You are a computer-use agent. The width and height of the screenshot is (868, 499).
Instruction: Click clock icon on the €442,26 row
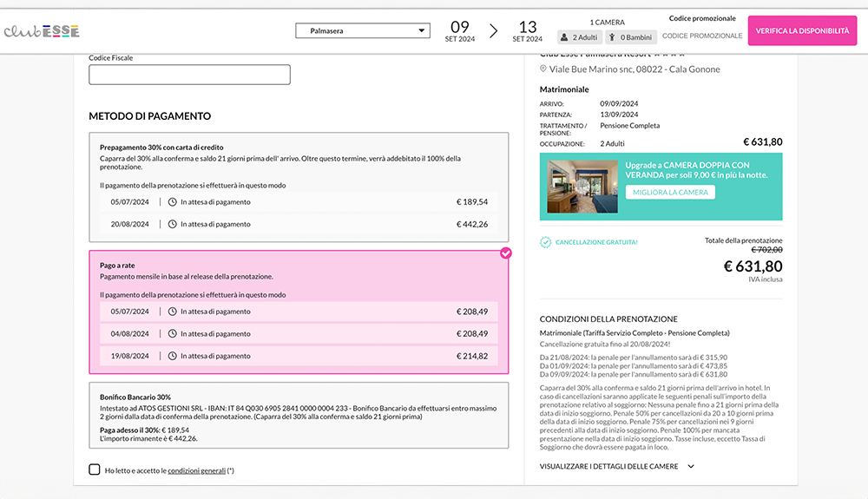[x=172, y=224]
